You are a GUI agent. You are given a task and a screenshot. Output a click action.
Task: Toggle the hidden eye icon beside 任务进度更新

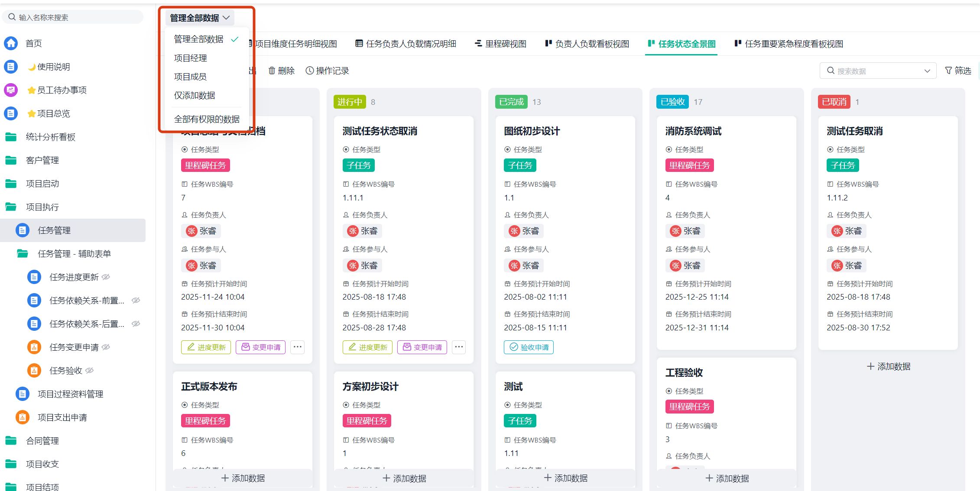pyautogui.click(x=106, y=277)
